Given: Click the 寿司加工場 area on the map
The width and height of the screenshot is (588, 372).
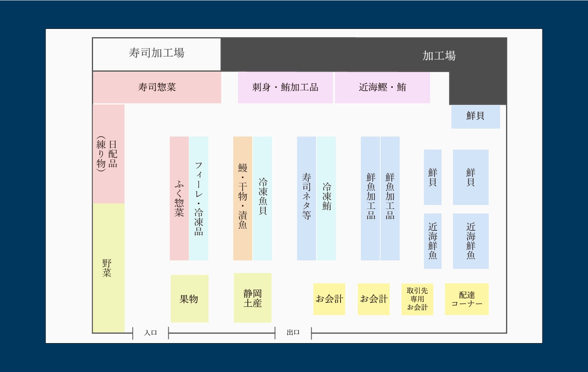Looking at the screenshot, I should pyautogui.click(x=156, y=53).
